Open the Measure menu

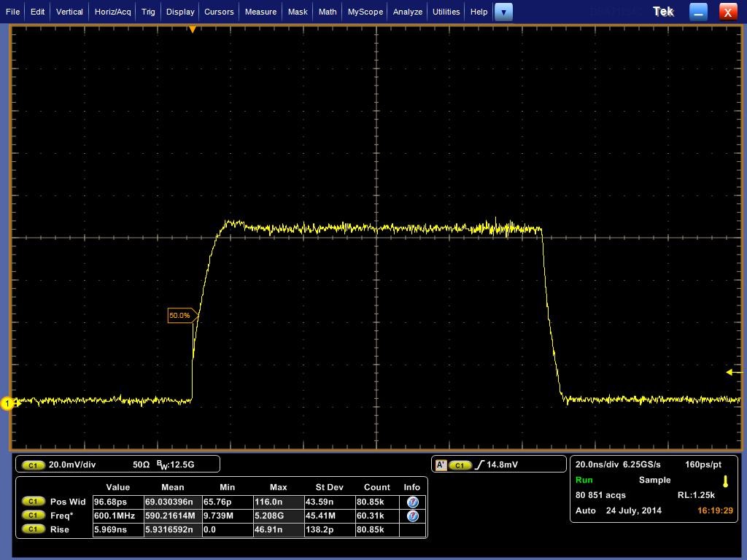260,12
